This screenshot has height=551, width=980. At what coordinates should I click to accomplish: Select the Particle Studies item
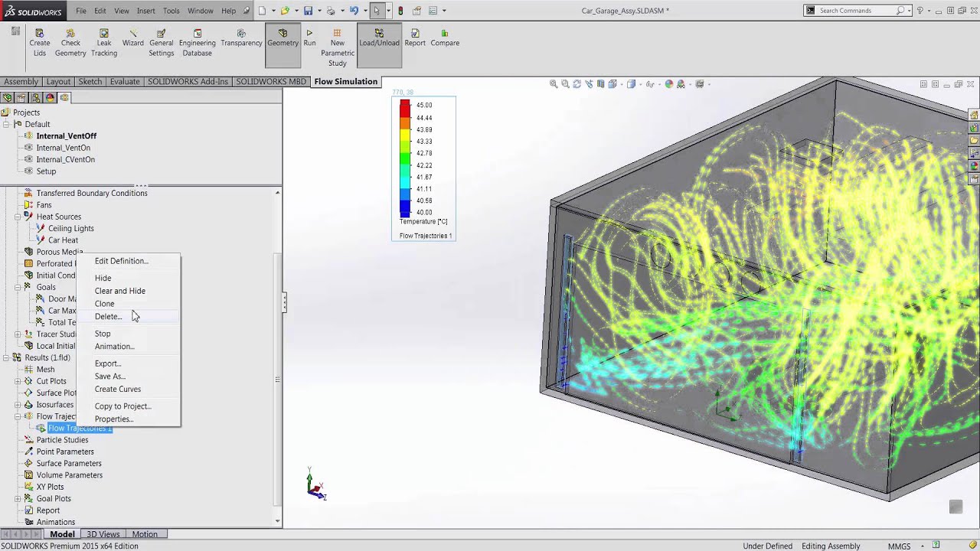click(62, 440)
